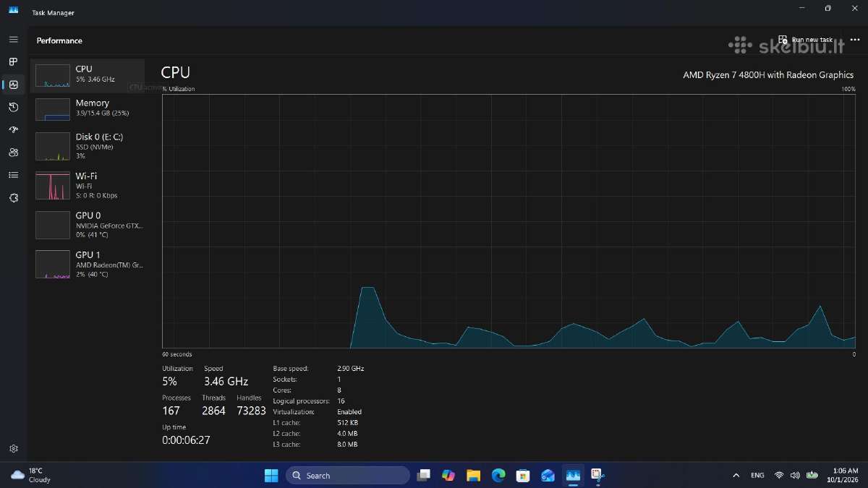The image size is (868, 488).
Task: Click the CPU mini graph thumbnail
Action: click(x=53, y=75)
